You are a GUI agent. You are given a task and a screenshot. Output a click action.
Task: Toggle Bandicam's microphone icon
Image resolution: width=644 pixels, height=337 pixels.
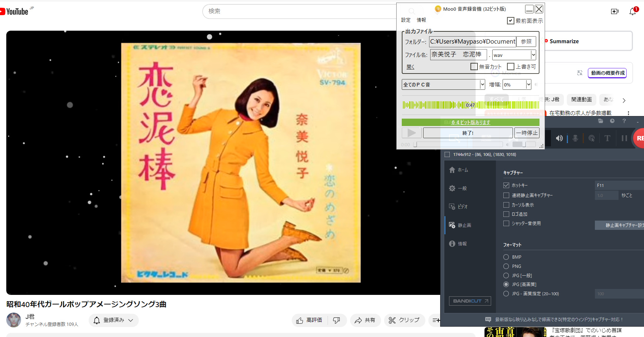(x=575, y=138)
